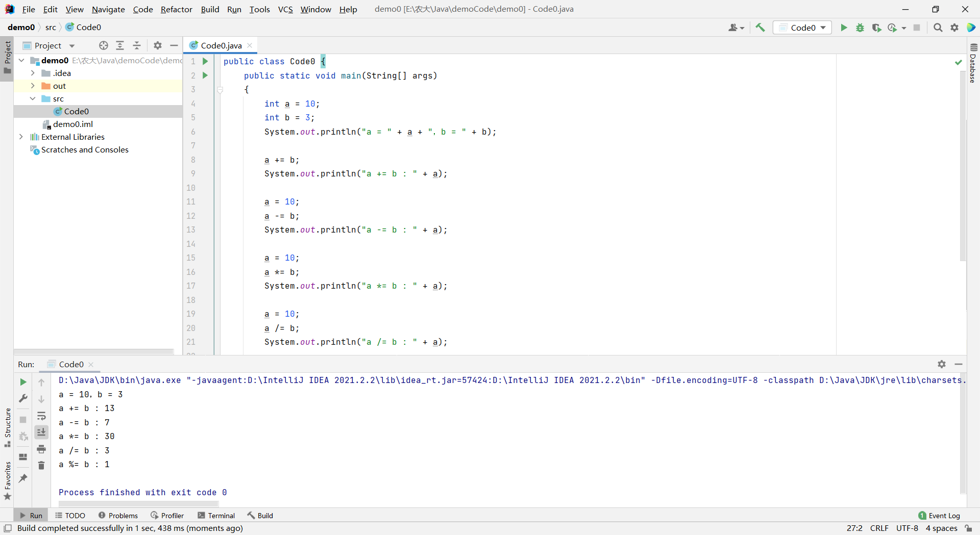Run Code0 with the toolbar play icon
The image size is (980, 535).
click(844, 28)
